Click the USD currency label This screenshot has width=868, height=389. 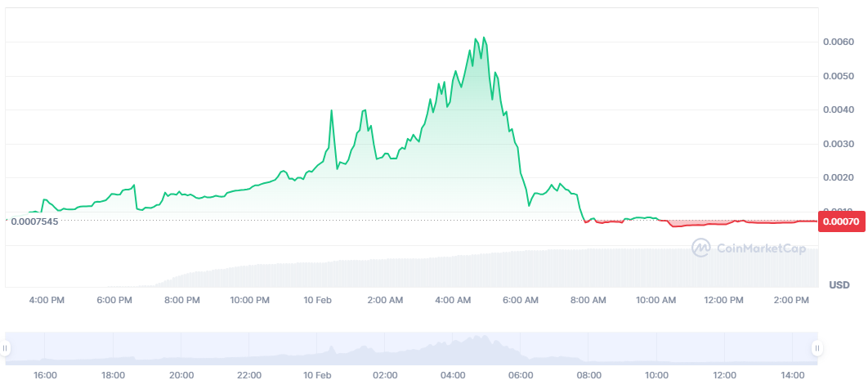[x=839, y=285]
